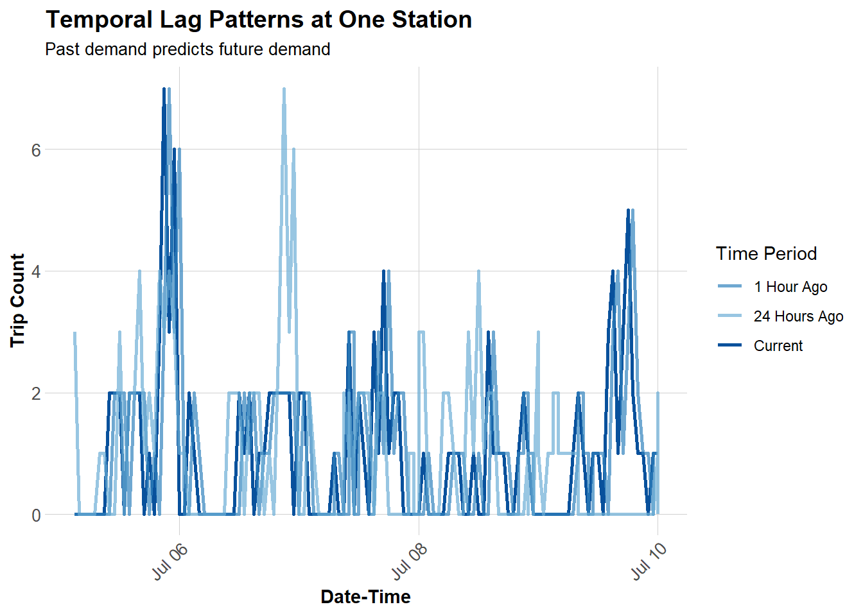Click the y-axis tick label 0
Screen dimensions: 863x616
[36, 515]
